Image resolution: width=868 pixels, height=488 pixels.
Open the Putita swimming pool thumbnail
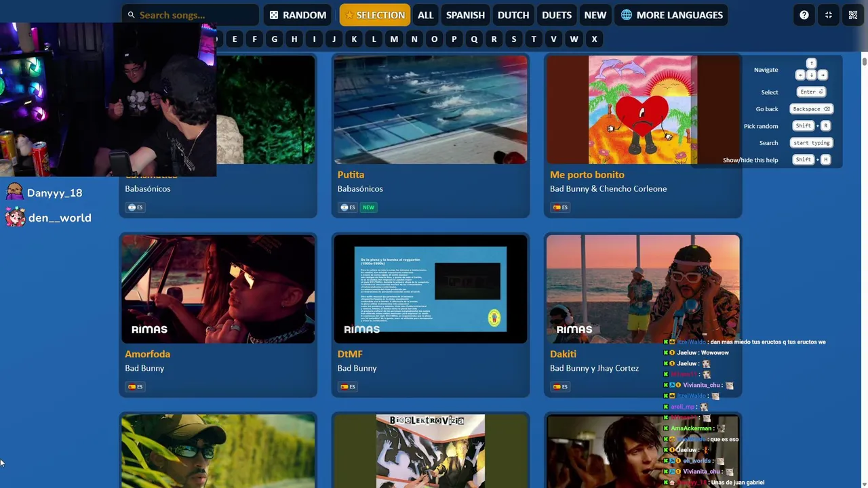click(431, 110)
